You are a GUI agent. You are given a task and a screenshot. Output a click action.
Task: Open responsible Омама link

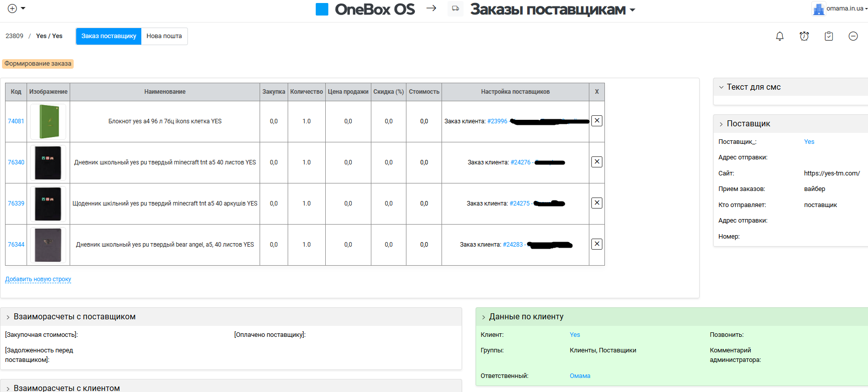point(580,376)
